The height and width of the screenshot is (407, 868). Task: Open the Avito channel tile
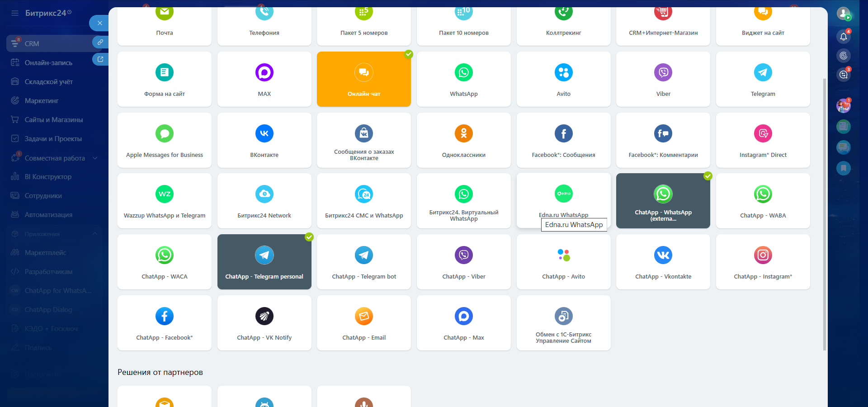coord(563,79)
